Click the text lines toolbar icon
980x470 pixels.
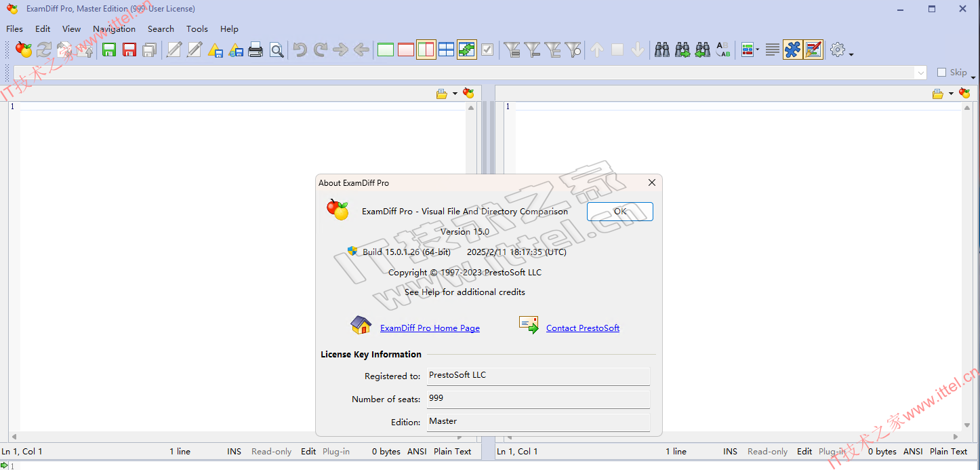point(773,50)
